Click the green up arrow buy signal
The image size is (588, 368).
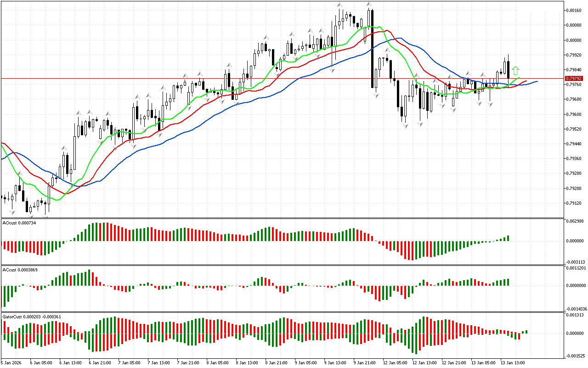515,70
